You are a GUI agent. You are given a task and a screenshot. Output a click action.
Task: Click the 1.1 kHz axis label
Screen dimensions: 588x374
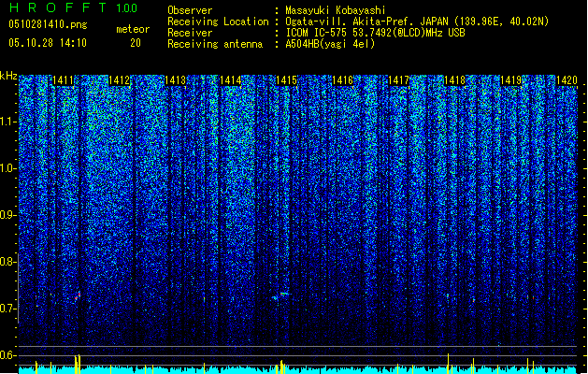[x=8, y=122]
